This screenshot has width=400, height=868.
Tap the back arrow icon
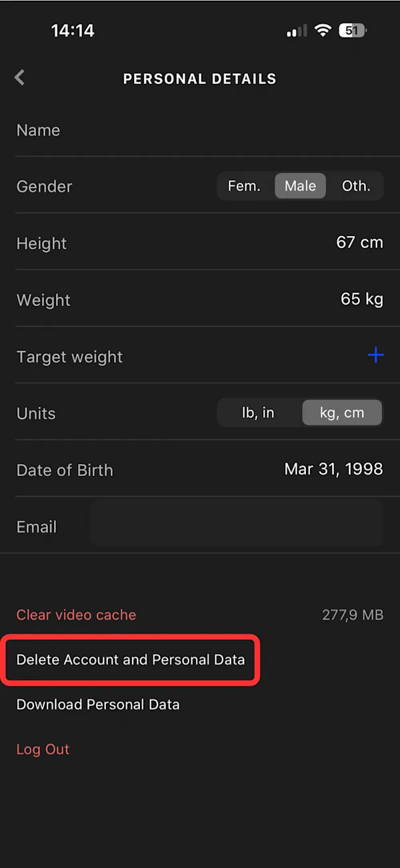point(20,78)
